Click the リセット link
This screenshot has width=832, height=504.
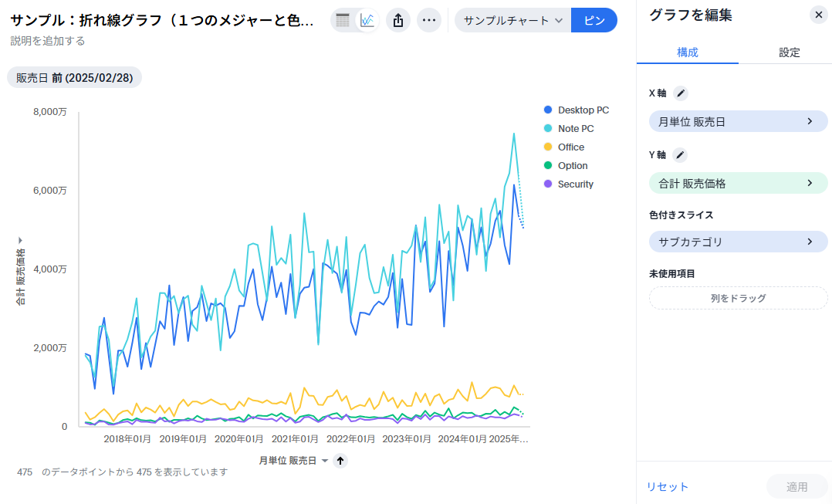coord(667,486)
